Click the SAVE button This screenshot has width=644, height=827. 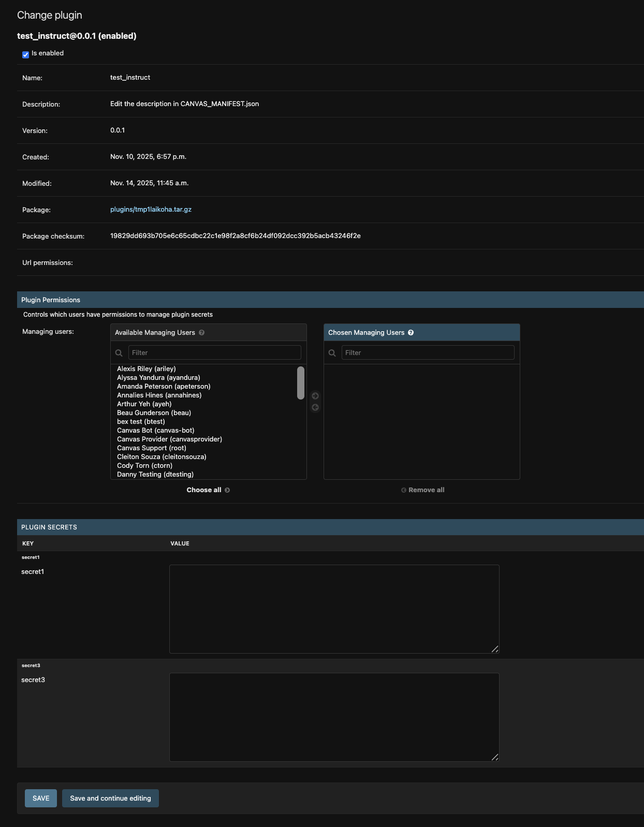[x=41, y=799]
